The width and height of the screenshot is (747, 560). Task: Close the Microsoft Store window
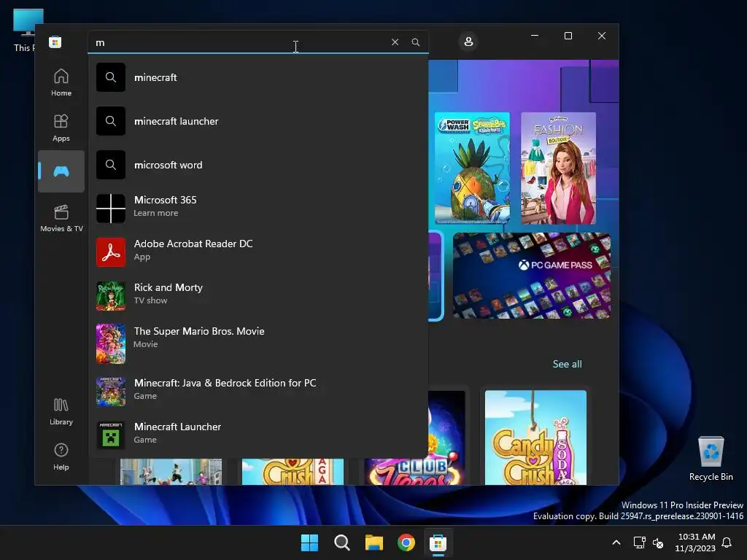click(602, 36)
